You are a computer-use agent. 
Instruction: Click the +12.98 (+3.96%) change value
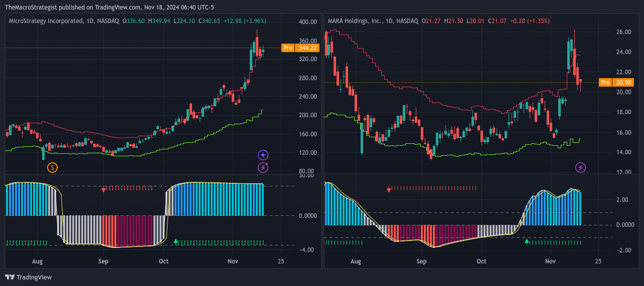245,21
